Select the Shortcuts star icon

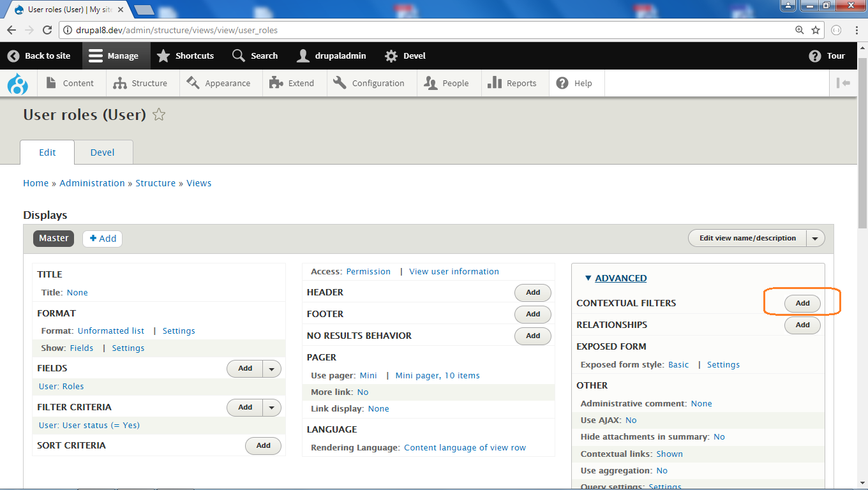coord(164,56)
